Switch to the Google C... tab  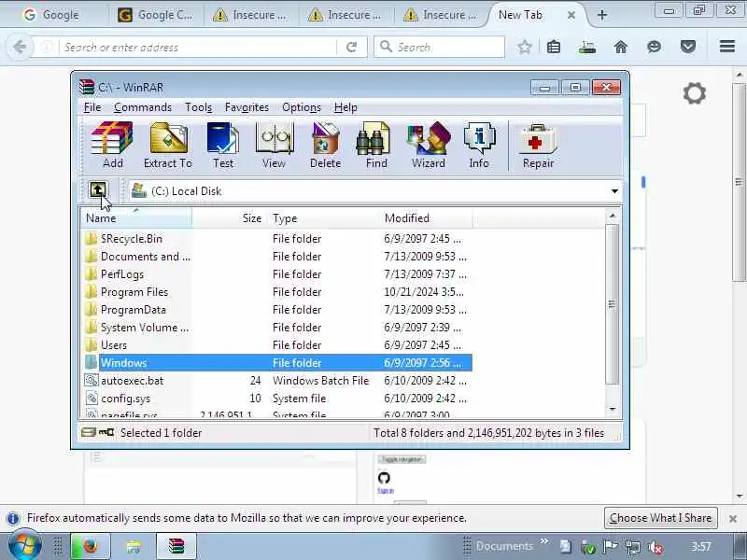[x=156, y=15]
